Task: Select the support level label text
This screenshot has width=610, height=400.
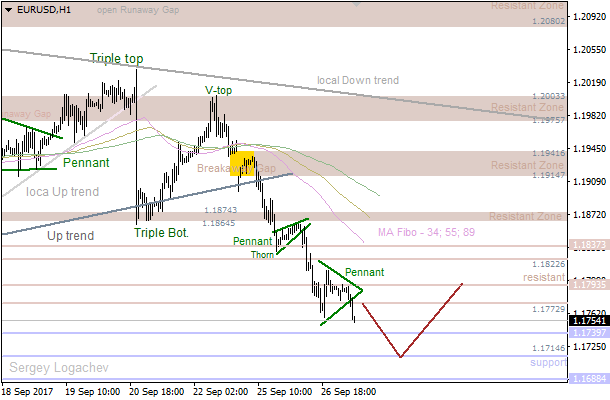Action: click(548, 362)
